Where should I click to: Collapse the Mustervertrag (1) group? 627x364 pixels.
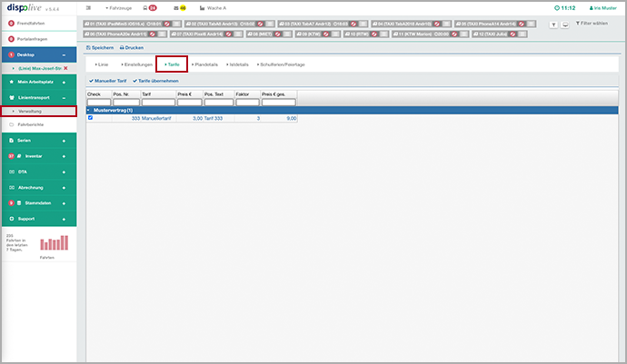(x=89, y=110)
